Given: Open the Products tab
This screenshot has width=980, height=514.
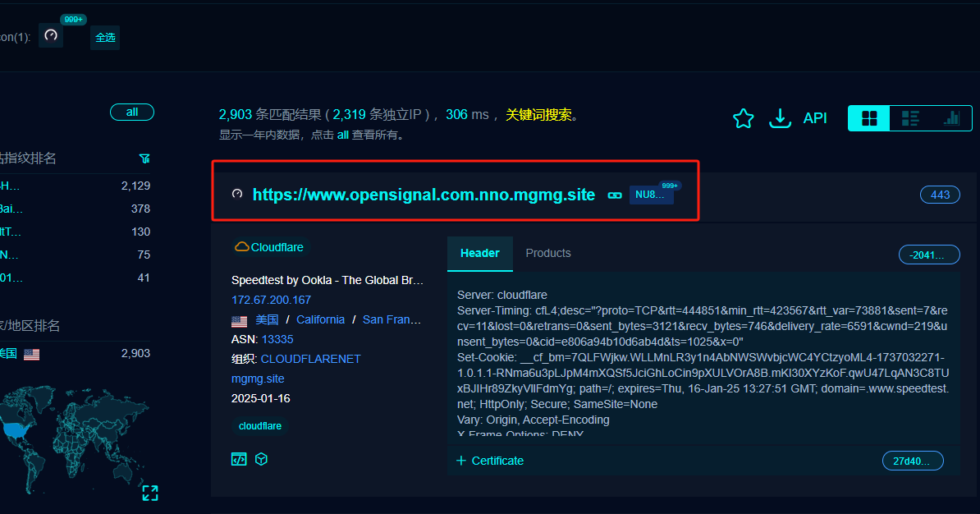Looking at the screenshot, I should [x=547, y=253].
